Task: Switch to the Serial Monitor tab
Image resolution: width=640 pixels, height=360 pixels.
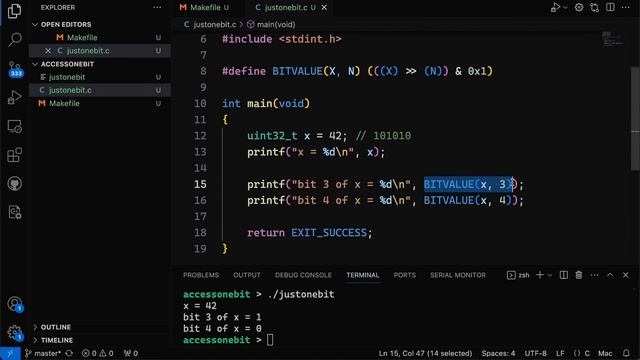Action: coord(458,275)
